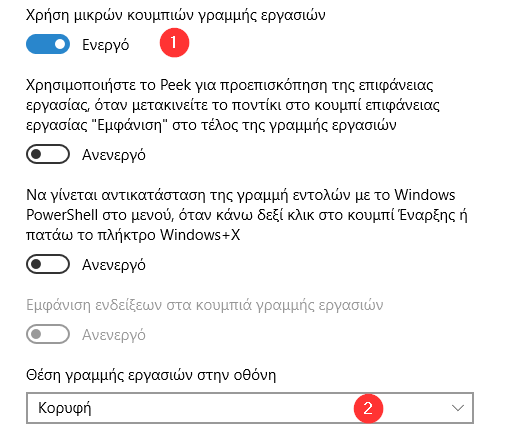Viewport: 529px width, 436px height.
Task: Click the white knob of the blue toggle
Action: [60, 44]
